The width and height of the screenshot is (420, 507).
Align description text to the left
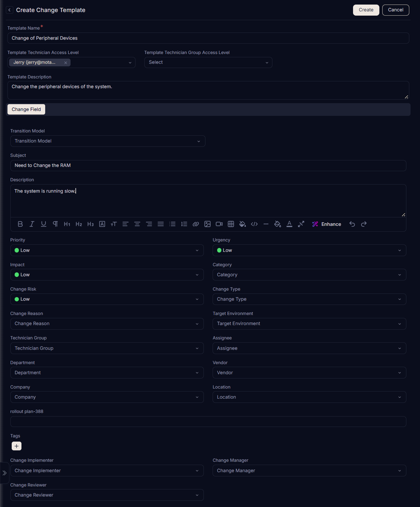click(125, 224)
